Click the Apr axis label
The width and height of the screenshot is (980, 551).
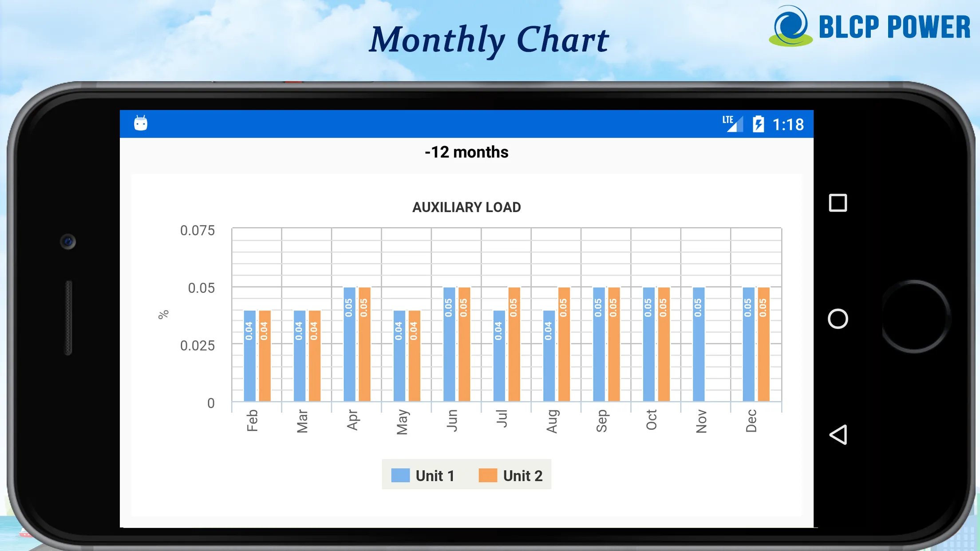click(352, 420)
